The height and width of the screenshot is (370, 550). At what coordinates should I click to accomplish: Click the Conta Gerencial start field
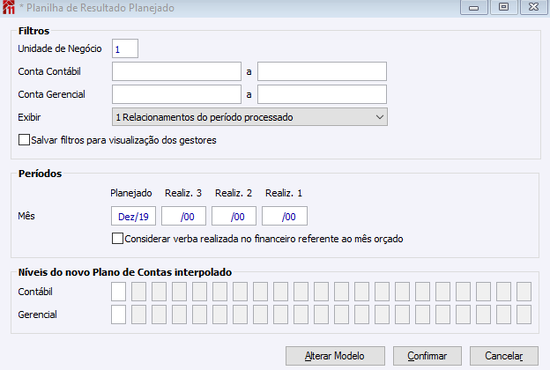coord(177,94)
